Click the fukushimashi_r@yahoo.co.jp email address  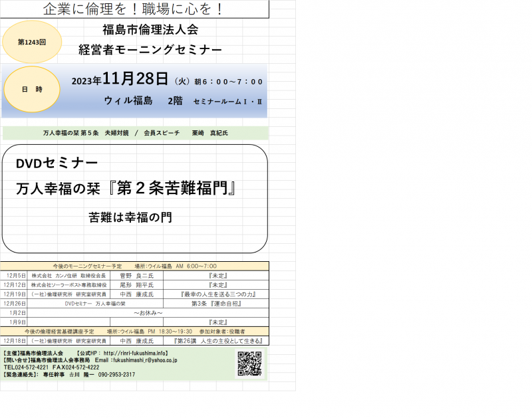point(144,360)
